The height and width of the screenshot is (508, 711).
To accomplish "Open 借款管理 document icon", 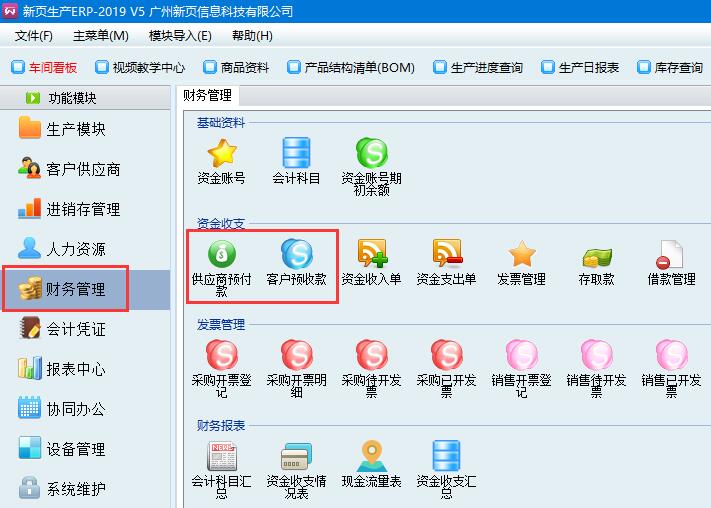I will pos(670,254).
